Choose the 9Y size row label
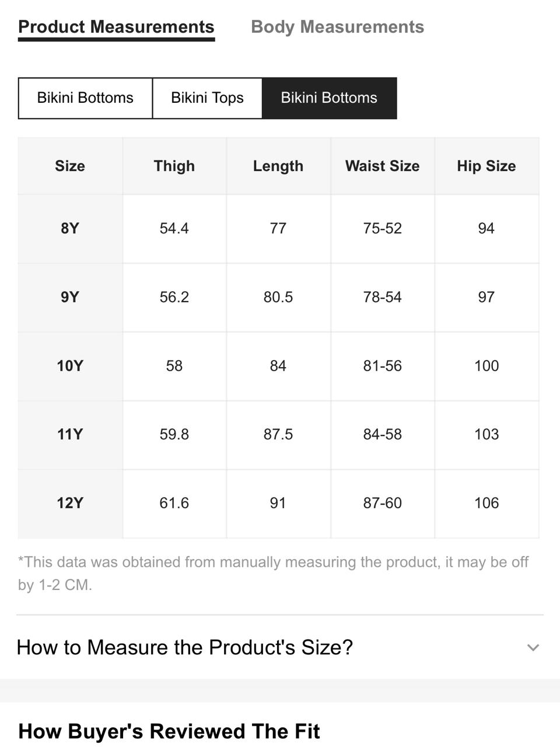The height and width of the screenshot is (747, 560). tap(70, 297)
